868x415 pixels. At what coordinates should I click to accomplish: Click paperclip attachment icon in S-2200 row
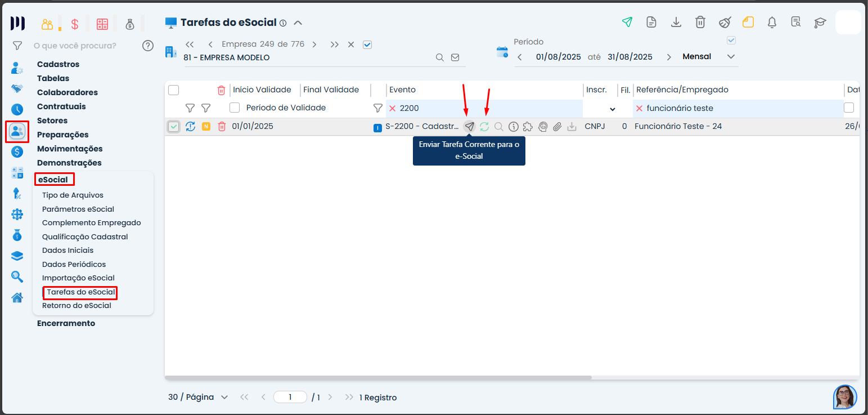coord(557,127)
